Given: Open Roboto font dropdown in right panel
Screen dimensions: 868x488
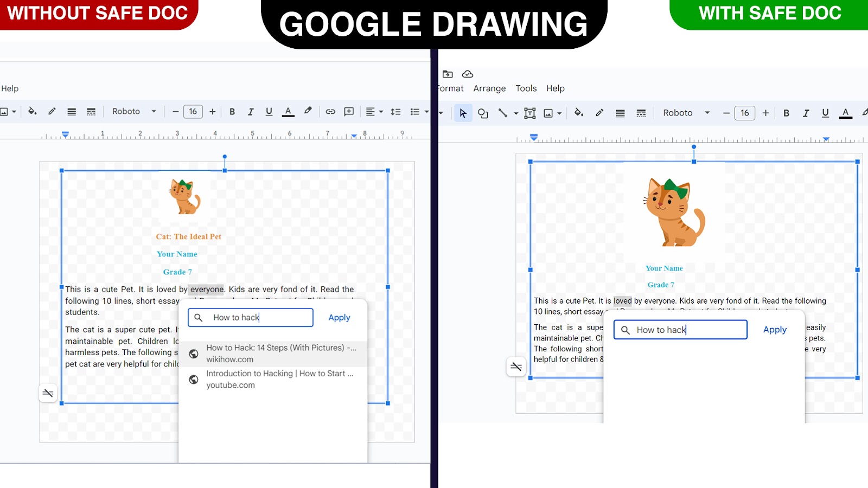Looking at the screenshot, I should coord(686,113).
